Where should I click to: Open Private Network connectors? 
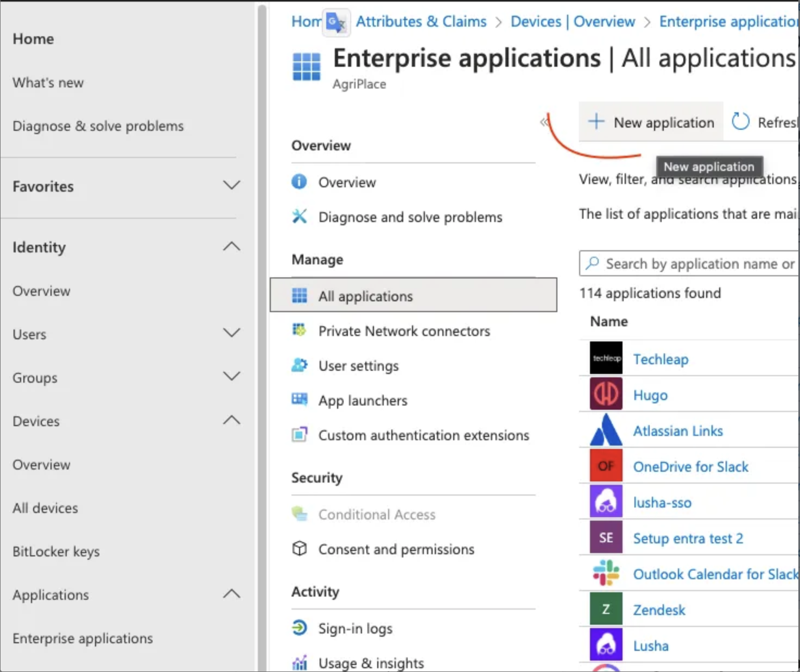[x=404, y=331]
